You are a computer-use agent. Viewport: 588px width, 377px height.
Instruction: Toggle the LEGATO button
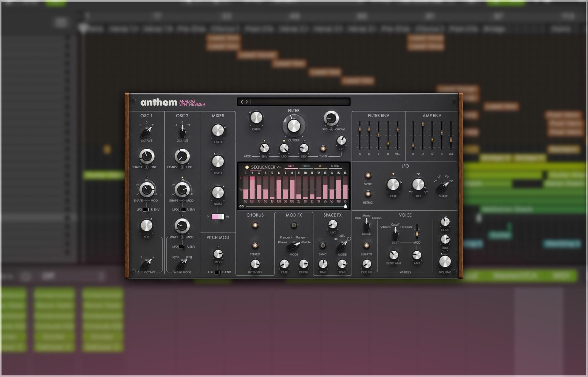pos(367,246)
